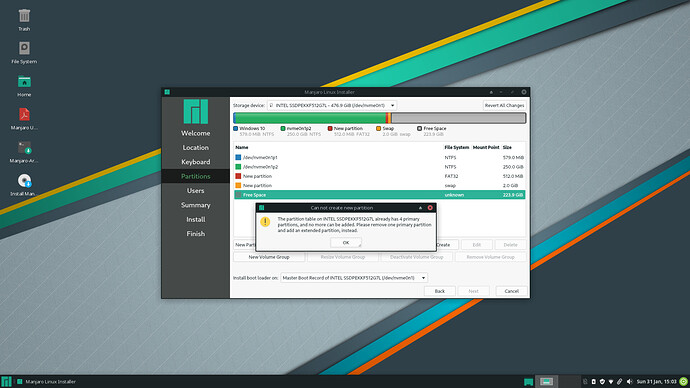Go to the Summary step in sidebar

click(x=195, y=205)
